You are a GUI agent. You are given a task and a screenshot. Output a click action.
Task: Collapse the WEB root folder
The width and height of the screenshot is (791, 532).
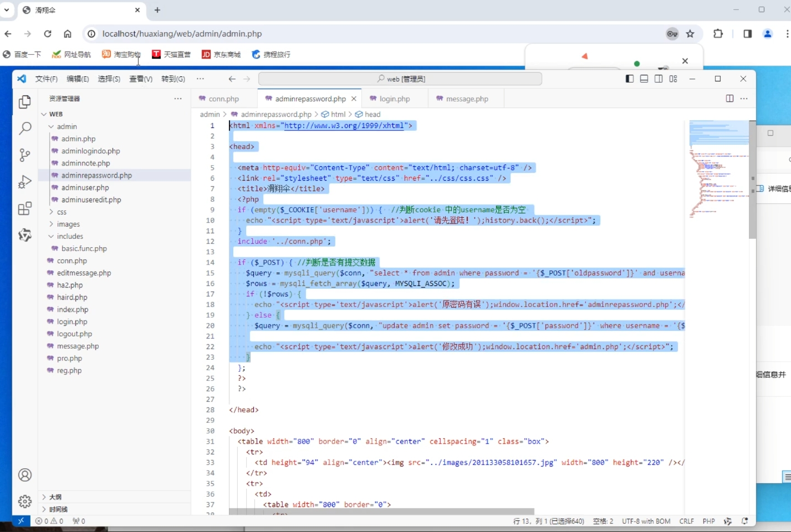[55, 114]
